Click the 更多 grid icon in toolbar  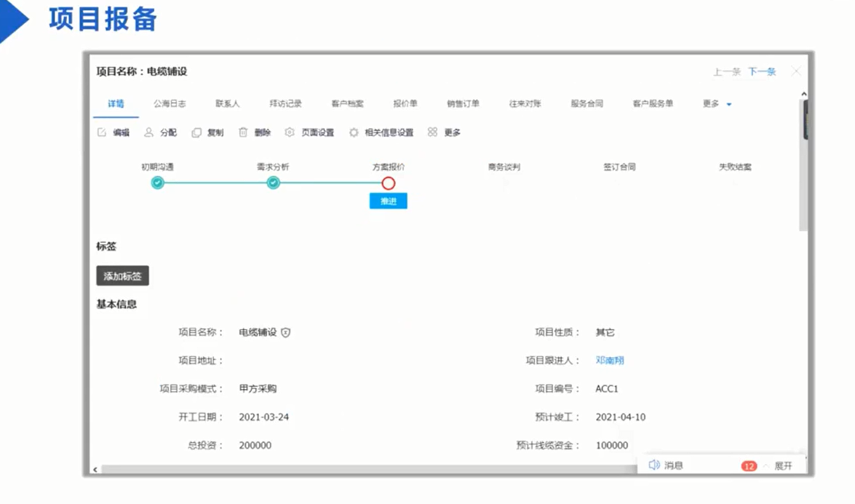(x=432, y=132)
